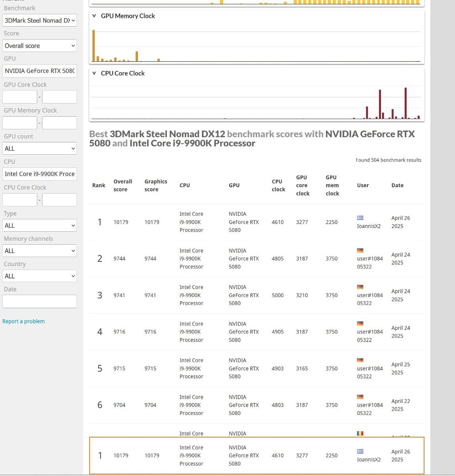Click the GPU Core Clock maximum field

pos(59,97)
